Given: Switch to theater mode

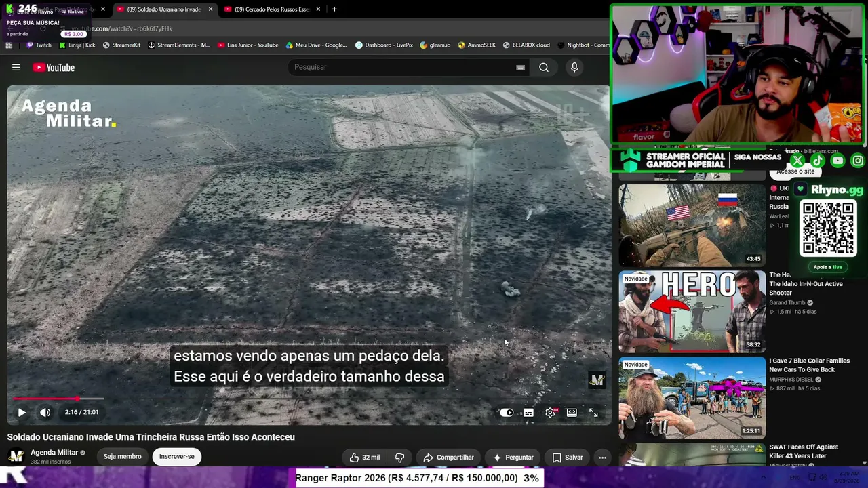Looking at the screenshot, I should (x=572, y=412).
